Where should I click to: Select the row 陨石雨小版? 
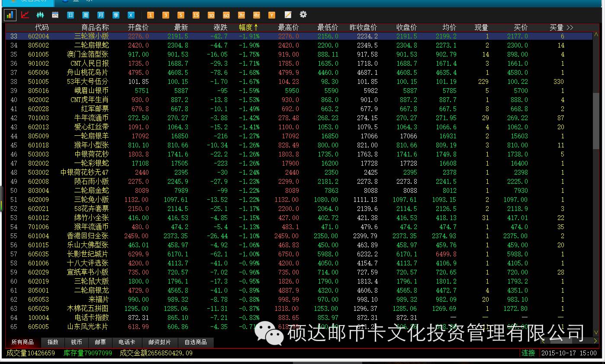299,182
